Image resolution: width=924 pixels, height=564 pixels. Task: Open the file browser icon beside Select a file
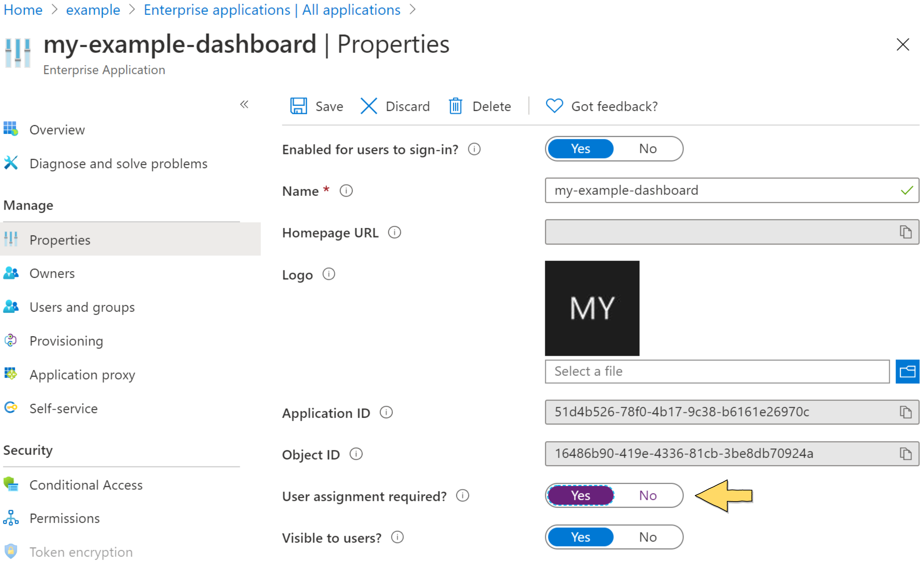click(908, 371)
